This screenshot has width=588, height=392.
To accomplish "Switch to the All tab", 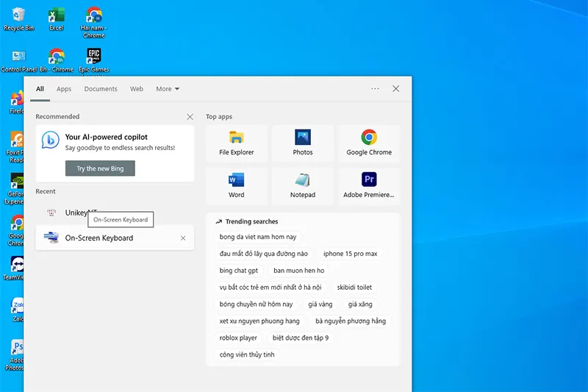I will [40, 89].
